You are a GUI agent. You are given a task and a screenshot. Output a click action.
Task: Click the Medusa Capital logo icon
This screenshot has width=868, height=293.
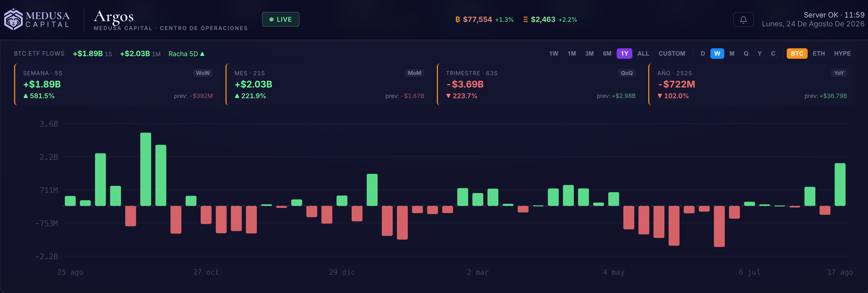click(x=14, y=20)
